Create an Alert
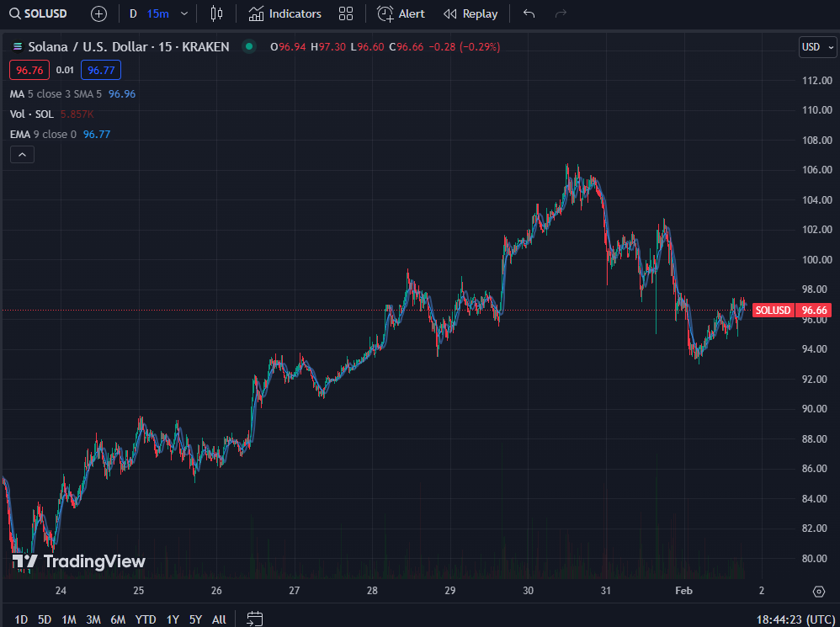Screen dimensions: 840x627 tap(401, 14)
